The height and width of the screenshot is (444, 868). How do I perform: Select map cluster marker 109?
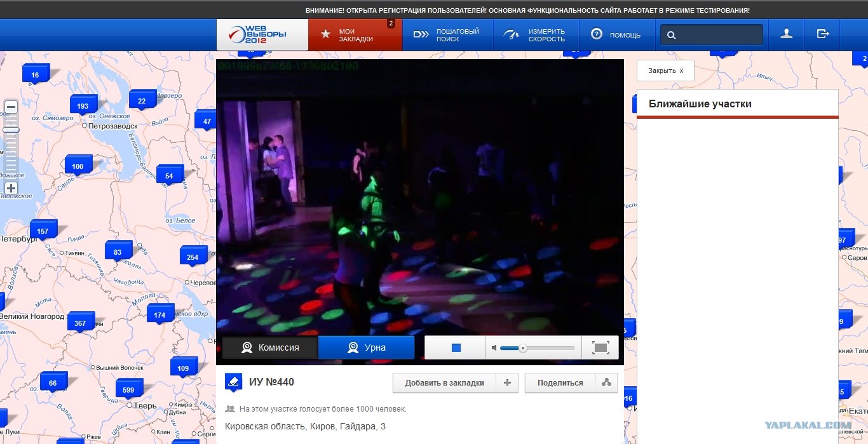tap(183, 368)
